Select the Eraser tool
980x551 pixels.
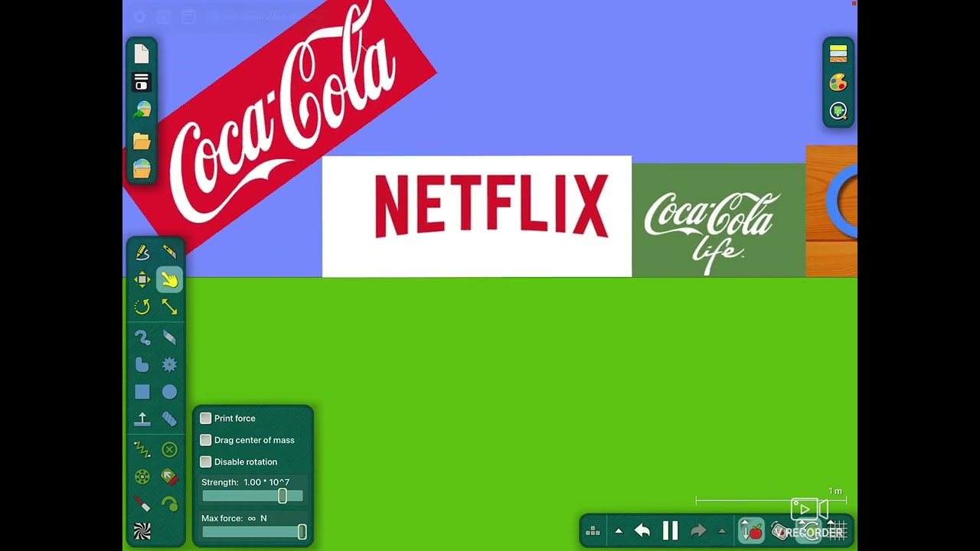169,337
